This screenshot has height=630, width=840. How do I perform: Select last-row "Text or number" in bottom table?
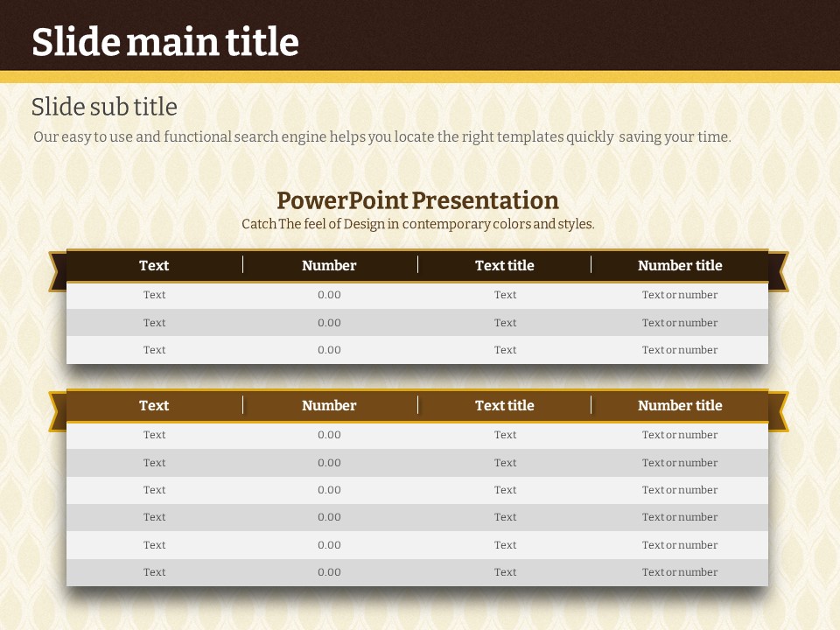[x=680, y=572]
